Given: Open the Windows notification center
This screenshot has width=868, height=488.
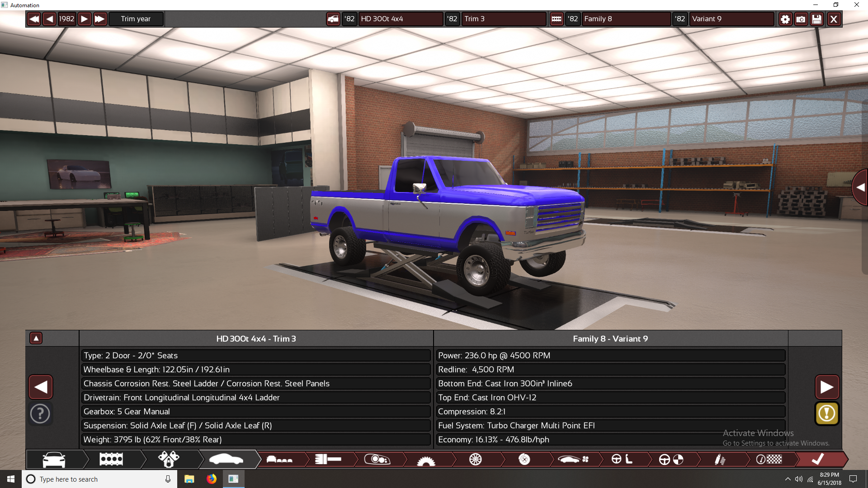Looking at the screenshot, I should click(853, 479).
